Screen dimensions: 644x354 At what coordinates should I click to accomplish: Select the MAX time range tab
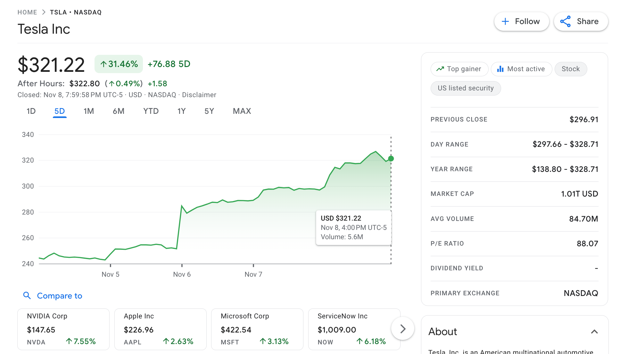pyautogui.click(x=242, y=111)
